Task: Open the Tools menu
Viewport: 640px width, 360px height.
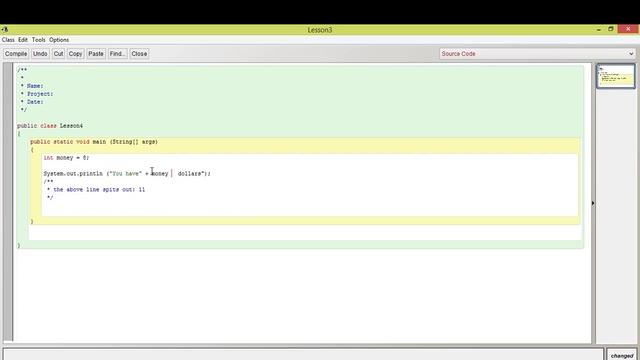Action: 38,40
